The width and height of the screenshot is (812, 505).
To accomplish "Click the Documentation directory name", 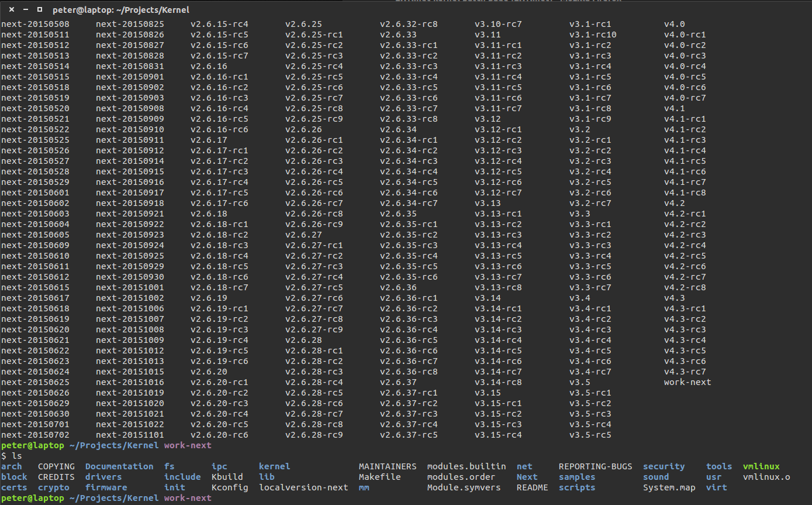I will pyautogui.click(x=119, y=466).
